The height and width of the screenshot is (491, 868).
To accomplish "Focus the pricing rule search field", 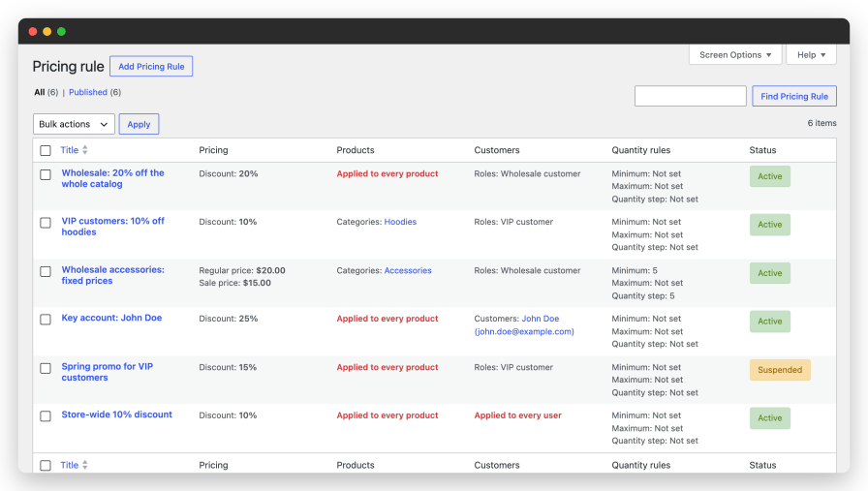I will [x=691, y=96].
